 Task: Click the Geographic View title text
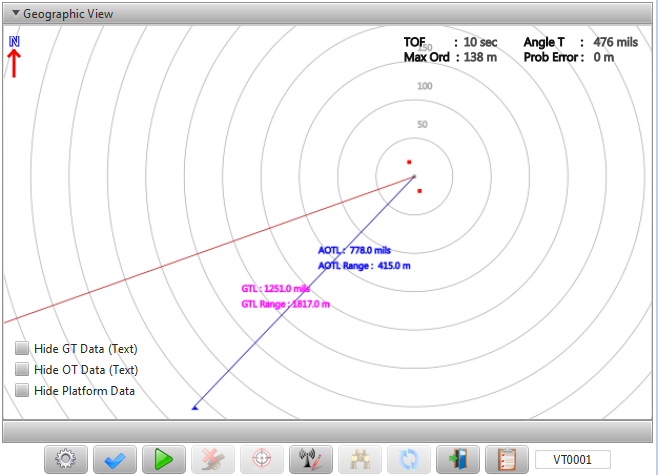68,14
